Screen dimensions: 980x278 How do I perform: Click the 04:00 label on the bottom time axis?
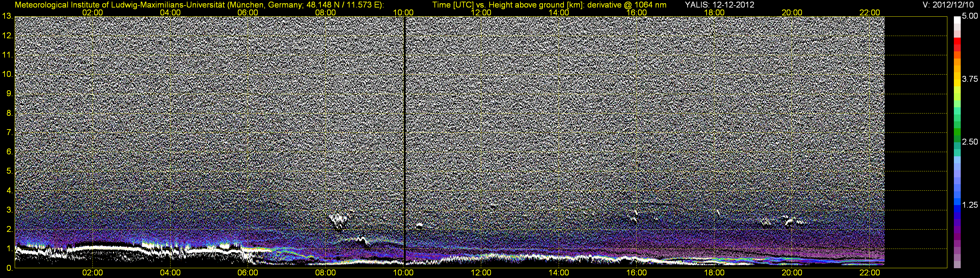coord(170,273)
